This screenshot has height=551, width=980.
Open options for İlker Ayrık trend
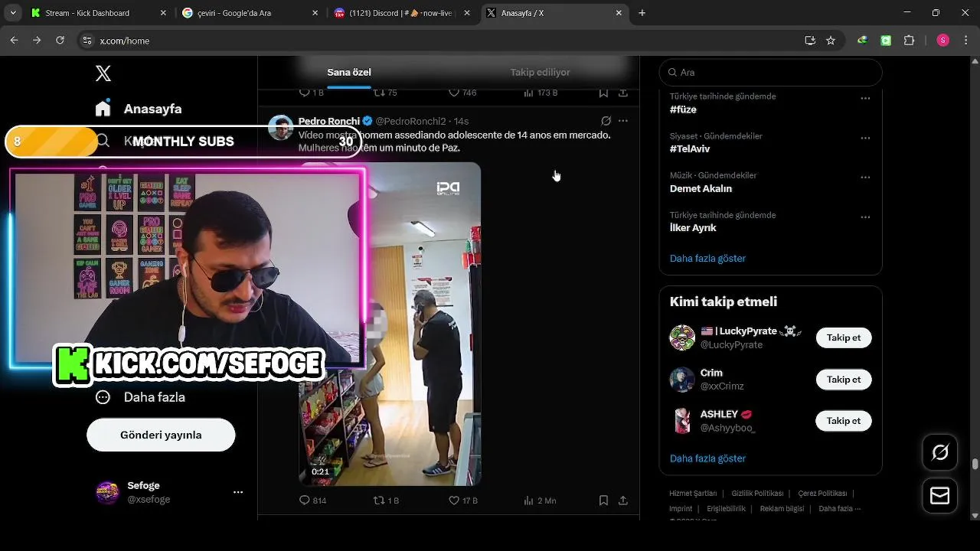tap(865, 217)
